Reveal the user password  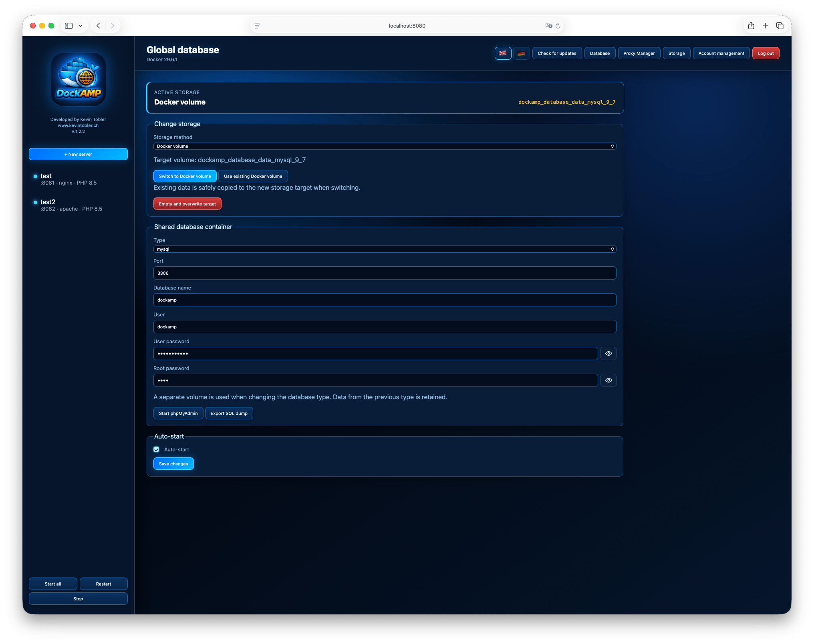click(x=608, y=354)
